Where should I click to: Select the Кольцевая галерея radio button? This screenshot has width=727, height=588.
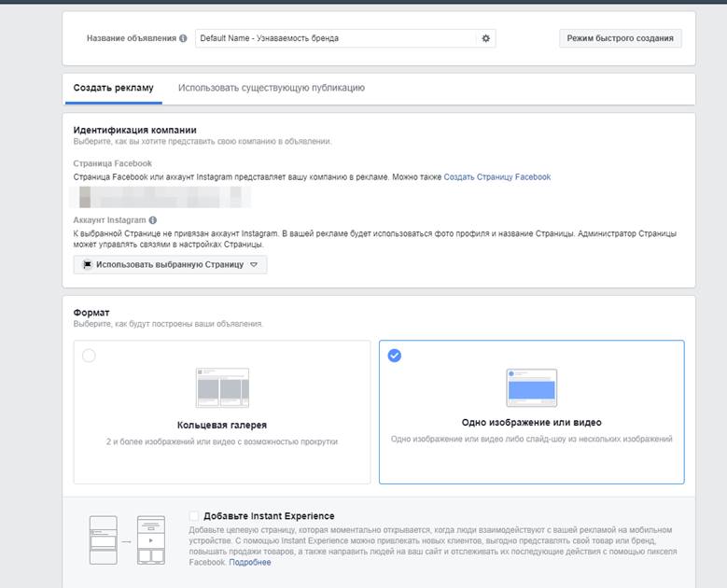(89, 356)
